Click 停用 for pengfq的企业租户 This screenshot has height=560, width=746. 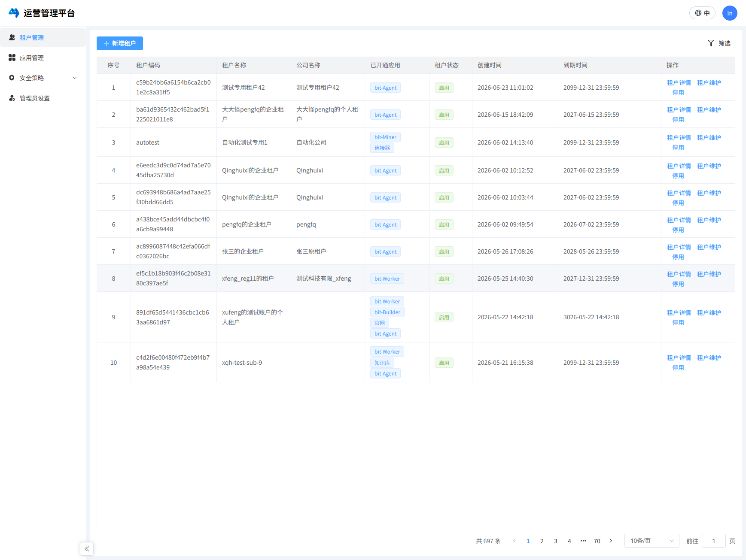[x=678, y=230]
